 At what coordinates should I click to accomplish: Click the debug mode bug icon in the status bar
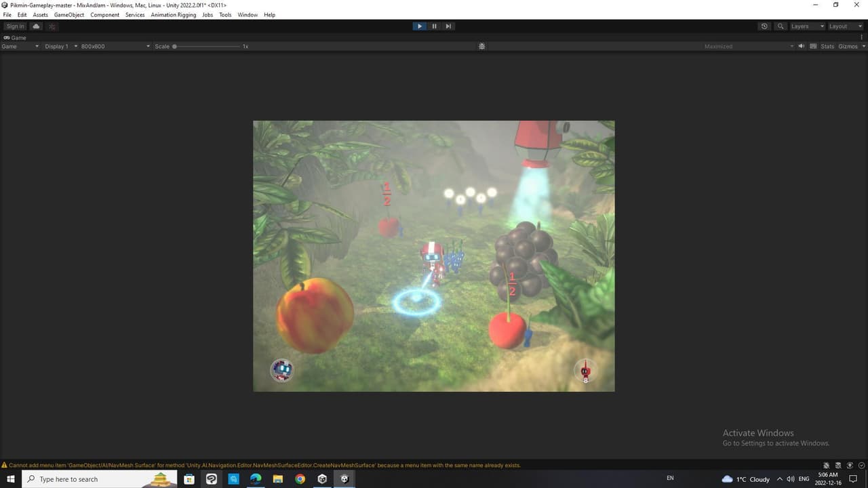click(x=826, y=466)
